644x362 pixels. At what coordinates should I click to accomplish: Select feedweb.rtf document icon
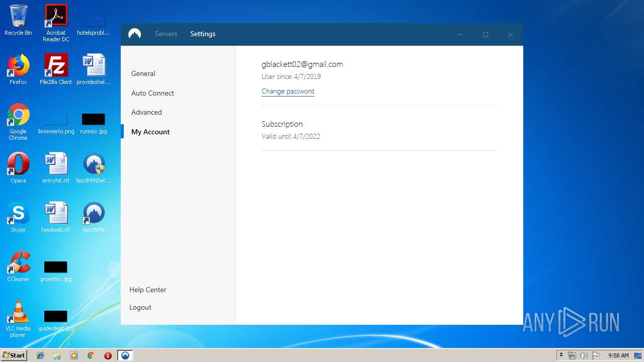[x=56, y=217]
